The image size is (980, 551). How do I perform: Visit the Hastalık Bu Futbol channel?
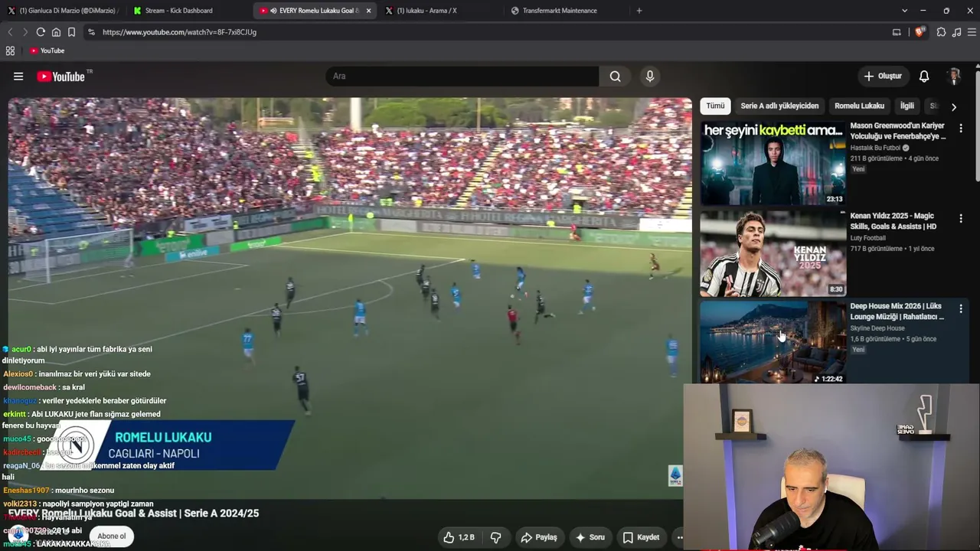[x=875, y=148]
